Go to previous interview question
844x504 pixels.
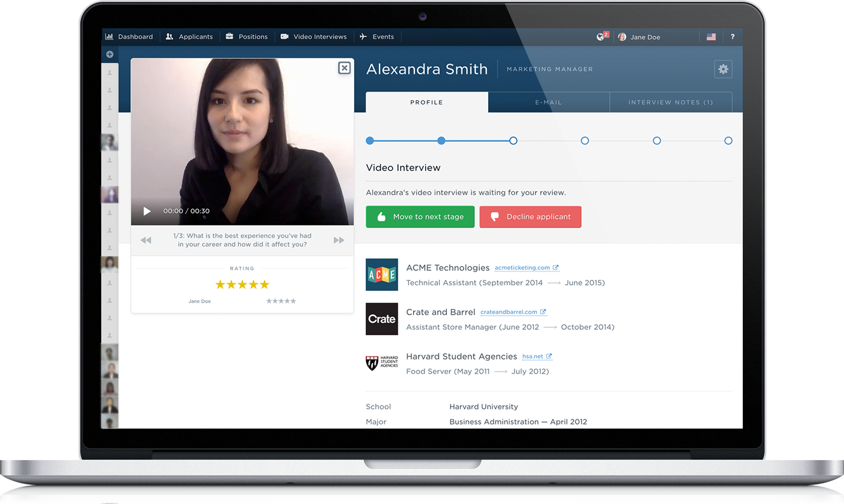point(146,240)
